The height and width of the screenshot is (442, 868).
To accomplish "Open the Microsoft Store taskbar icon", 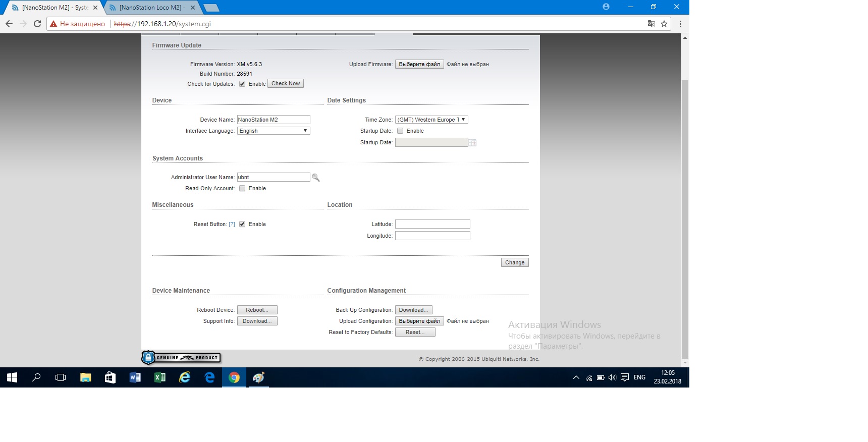I will tap(110, 377).
